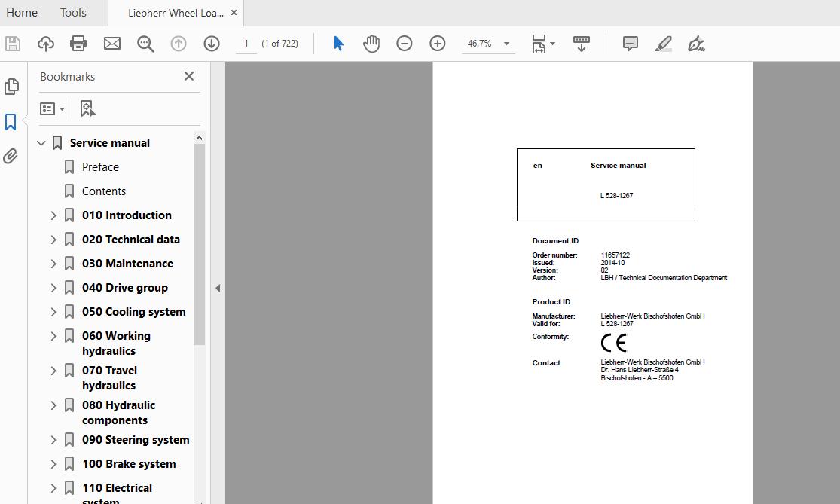The height and width of the screenshot is (504, 840).
Task: Click the Fit width page icon
Action: (x=539, y=44)
